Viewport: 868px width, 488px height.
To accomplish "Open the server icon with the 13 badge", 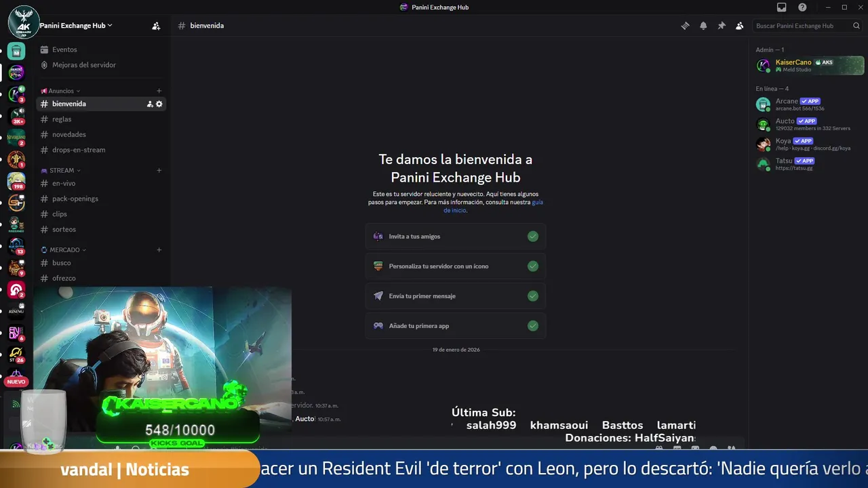I will [x=16, y=246].
